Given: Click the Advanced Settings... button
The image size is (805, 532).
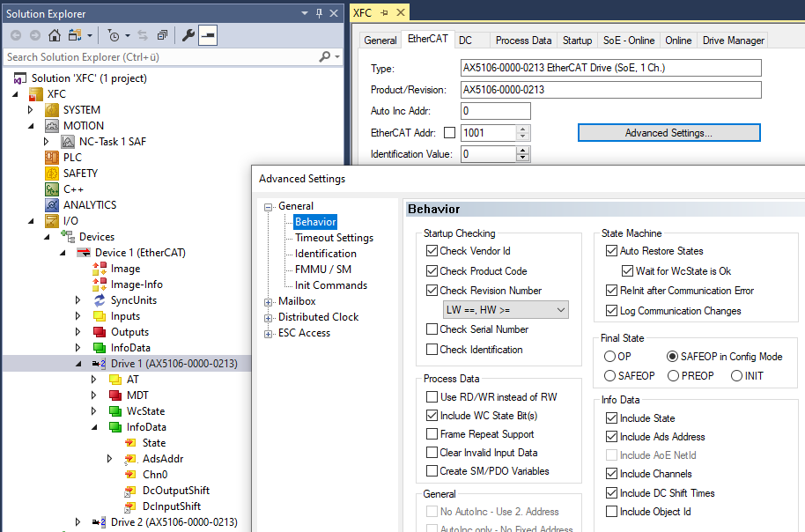Looking at the screenshot, I should pyautogui.click(x=669, y=133).
